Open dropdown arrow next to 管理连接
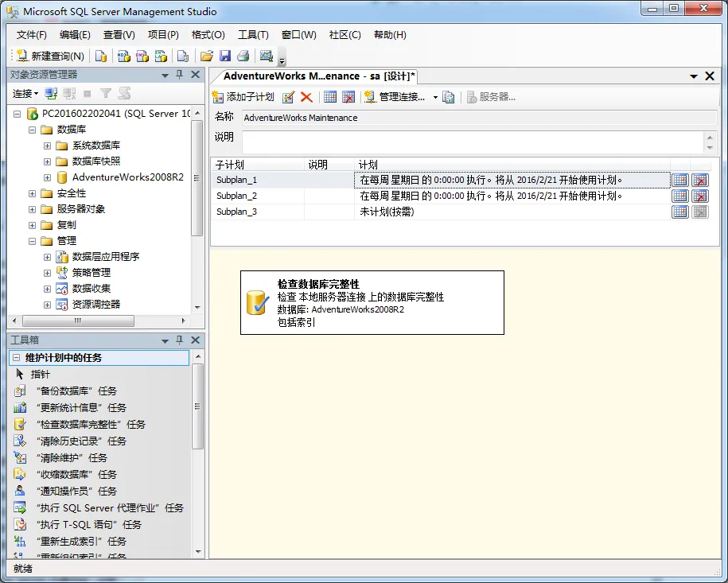The image size is (728, 583). click(x=435, y=98)
